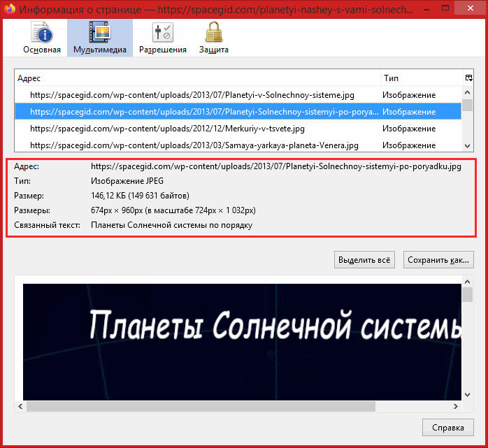Sort list by Тип column header
488x448 pixels.
(x=422, y=78)
